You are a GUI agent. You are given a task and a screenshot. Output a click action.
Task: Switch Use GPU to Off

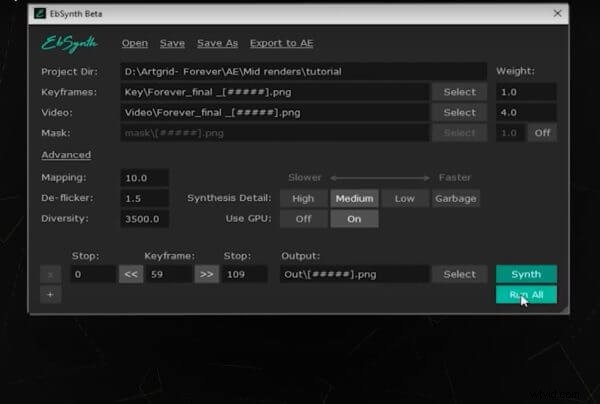point(302,218)
